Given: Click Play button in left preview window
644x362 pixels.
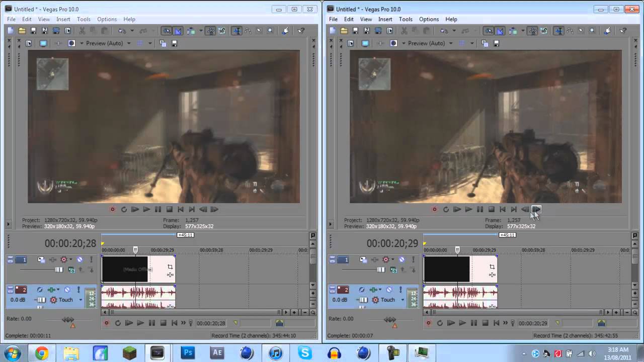Looking at the screenshot, I should [146, 209].
